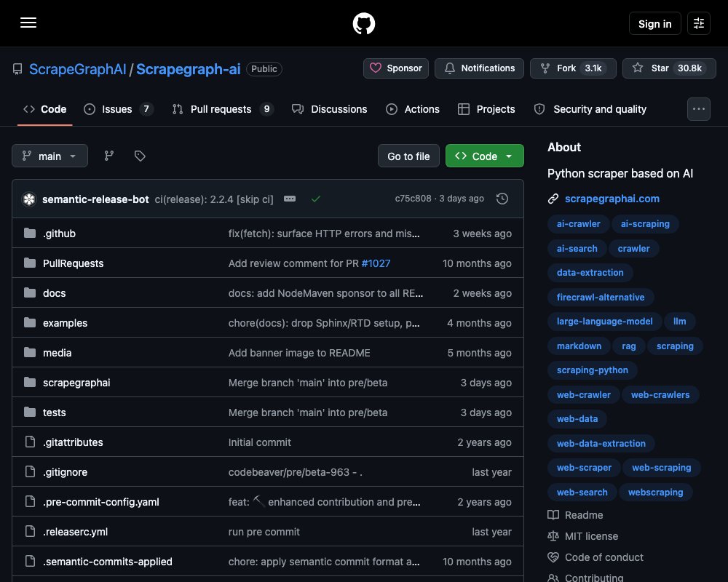This screenshot has height=582, width=728.
Task: Open commit history clock icon
Action: [x=502, y=199]
